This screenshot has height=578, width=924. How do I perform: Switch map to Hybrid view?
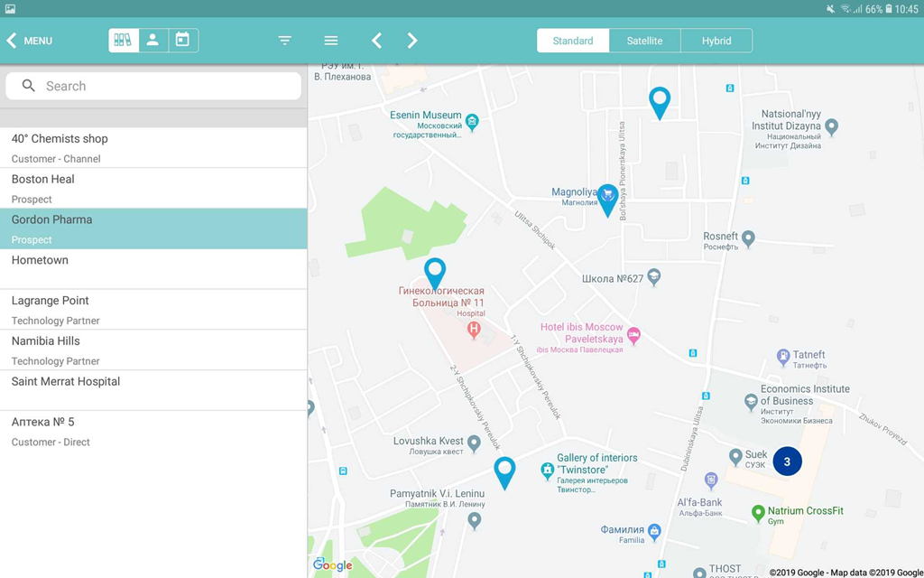[x=716, y=41]
